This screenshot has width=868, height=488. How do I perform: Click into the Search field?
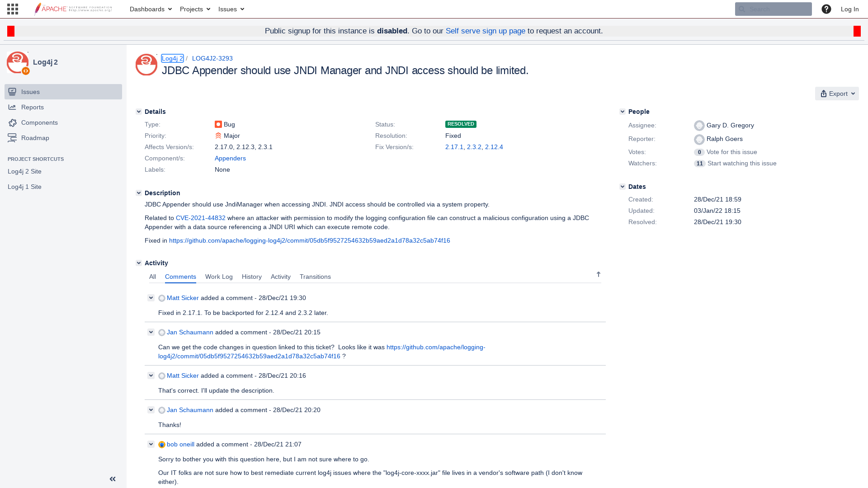tap(774, 9)
